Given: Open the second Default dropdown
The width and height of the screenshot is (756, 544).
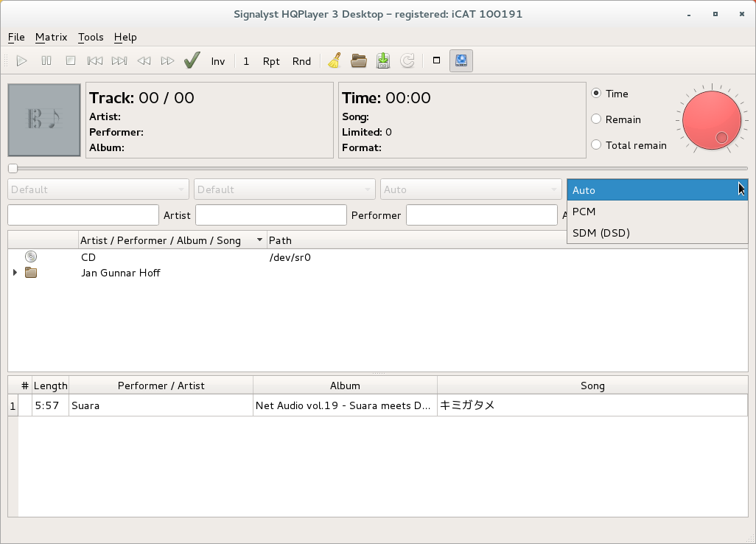Looking at the screenshot, I should (x=284, y=189).
